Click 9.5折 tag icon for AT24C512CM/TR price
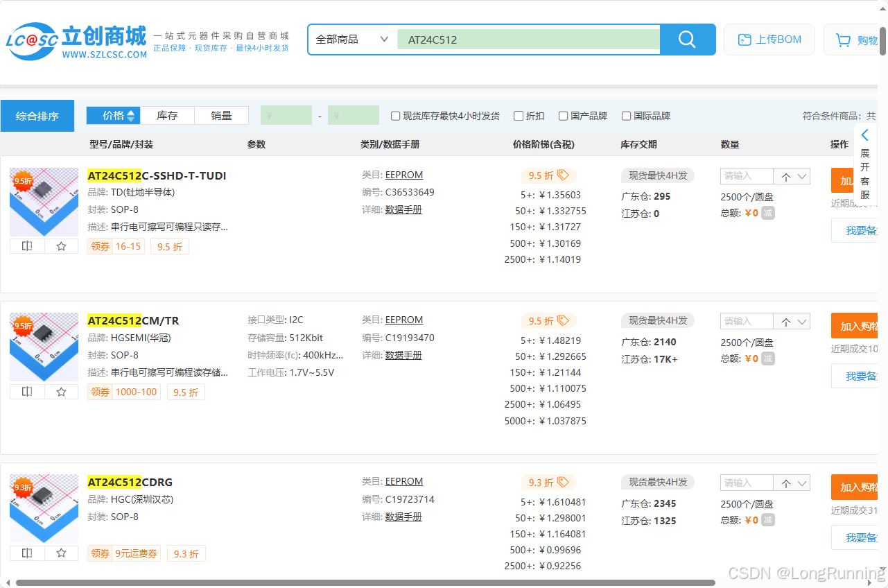Screen dimensions: 888x588 point(563,321)
